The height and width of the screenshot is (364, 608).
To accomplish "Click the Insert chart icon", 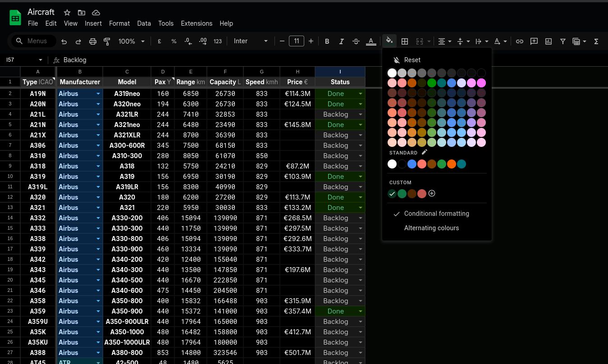I will (549, 41).
